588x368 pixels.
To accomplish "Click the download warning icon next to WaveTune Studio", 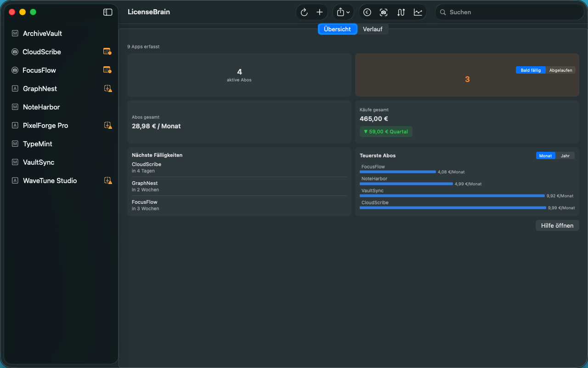I will 108,180.
